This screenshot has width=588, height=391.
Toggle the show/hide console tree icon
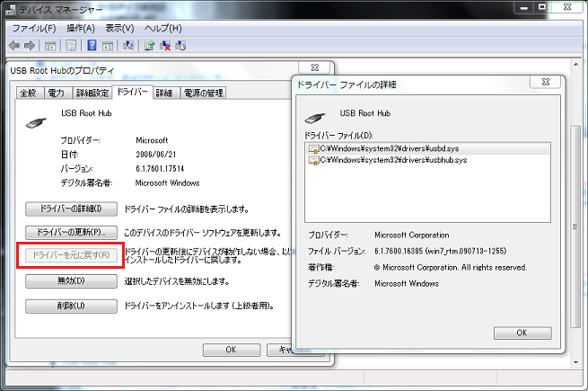50,46
